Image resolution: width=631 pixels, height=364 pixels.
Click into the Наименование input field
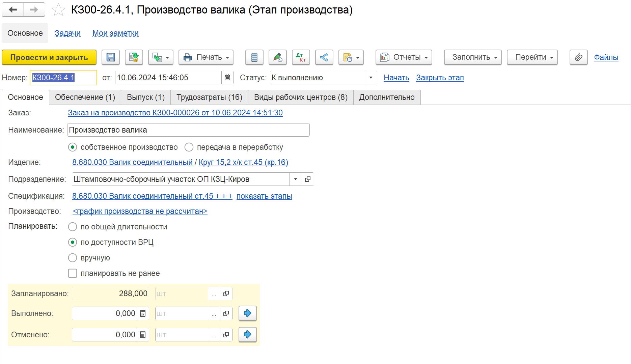click(x=188, y=130)
